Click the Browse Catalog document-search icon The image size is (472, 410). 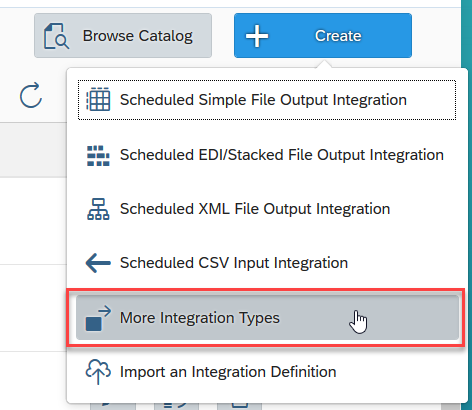point(56,36)
